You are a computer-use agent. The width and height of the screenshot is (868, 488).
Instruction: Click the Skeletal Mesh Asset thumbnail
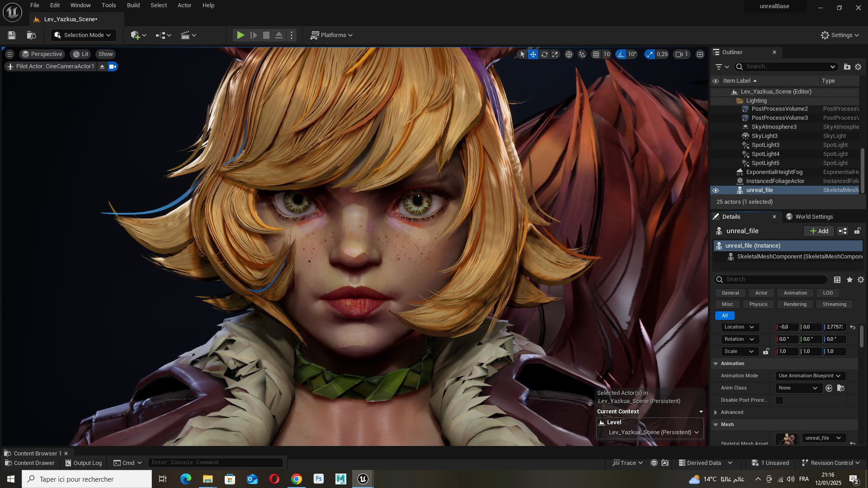coord(787,439)
